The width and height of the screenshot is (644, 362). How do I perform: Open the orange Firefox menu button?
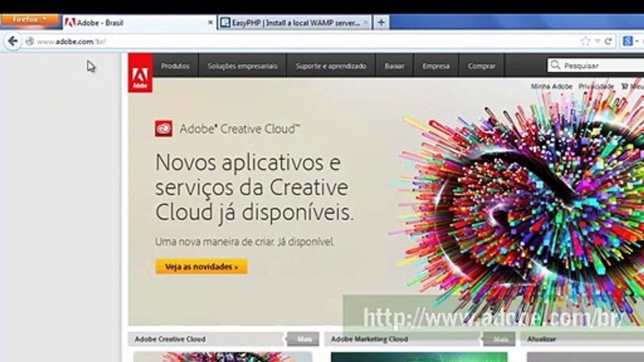[29, 20]
